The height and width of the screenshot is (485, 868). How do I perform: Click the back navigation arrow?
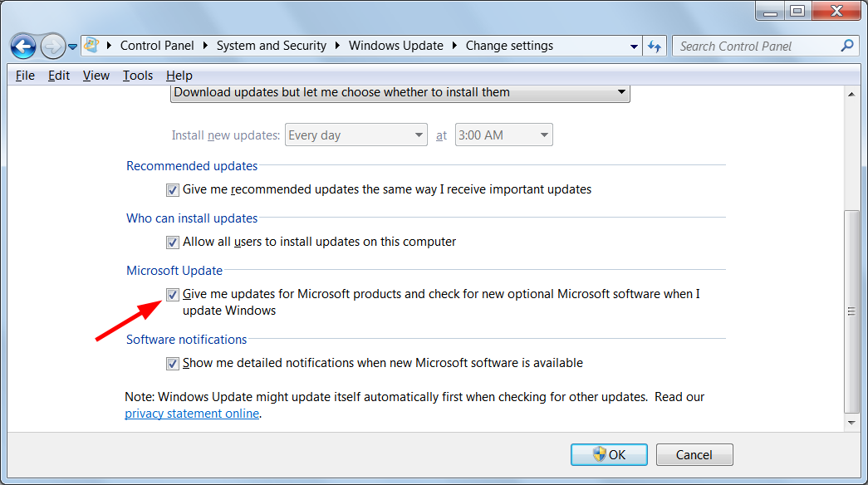[x=24, y=46]
